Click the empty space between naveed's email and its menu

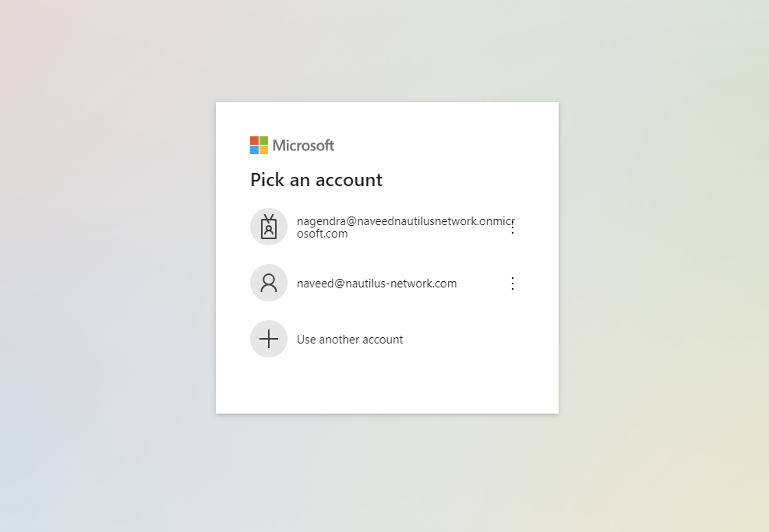482,284
